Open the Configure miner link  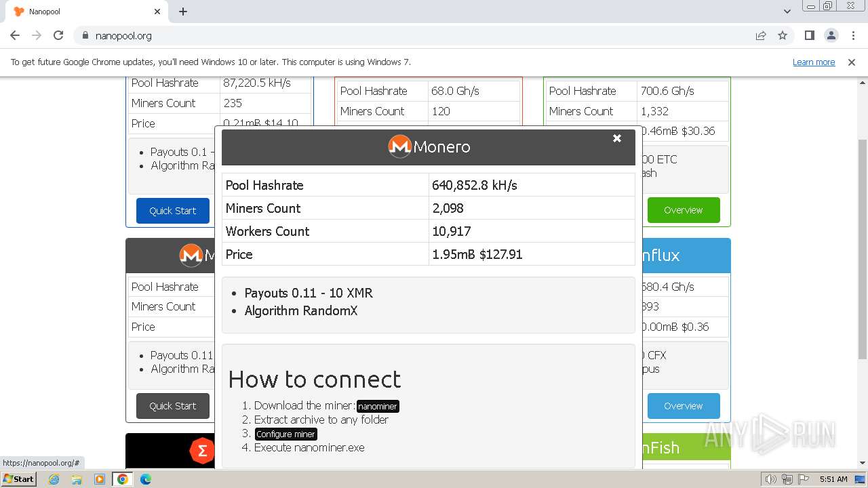[x=285, y=434]
